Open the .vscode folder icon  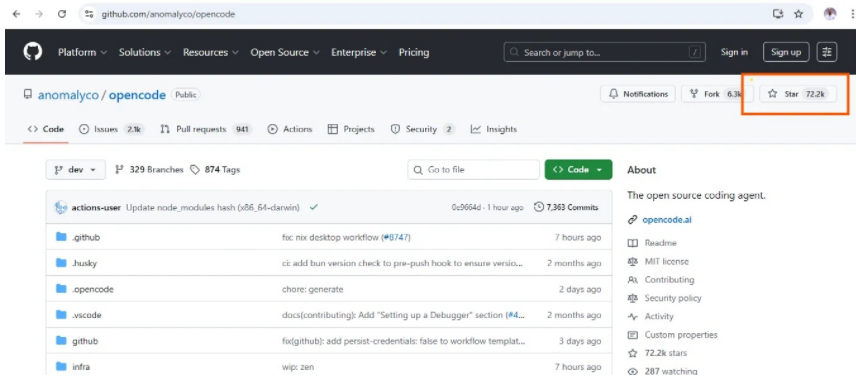coord(61,315)
